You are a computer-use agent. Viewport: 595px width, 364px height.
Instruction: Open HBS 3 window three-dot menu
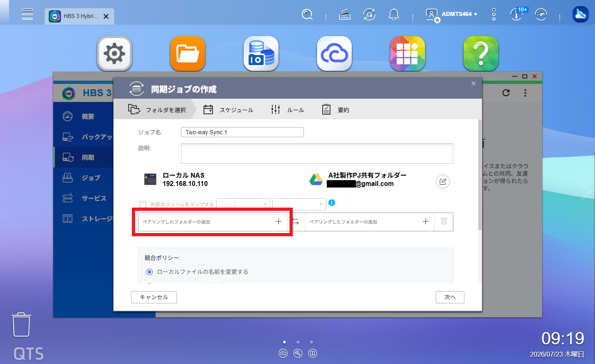tap(525, 93)
